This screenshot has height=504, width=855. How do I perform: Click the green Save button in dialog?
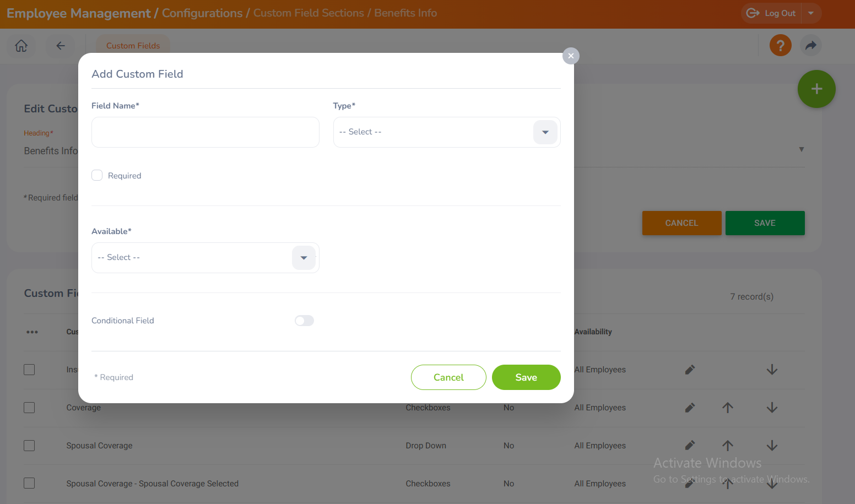(526, 377)
